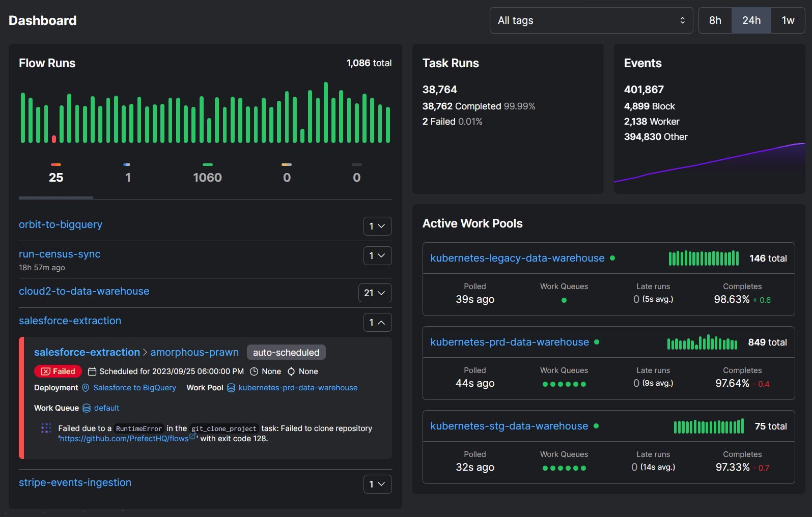This screenshot has width=812, height=517.
Task: Switch time range to 8h
Action: click(x=715, y=20)
